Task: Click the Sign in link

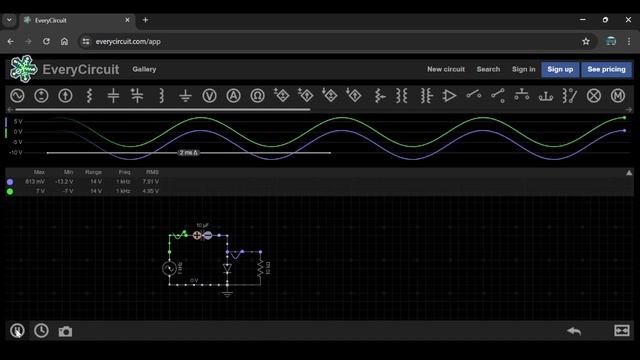Action: [x=524, y=69]
